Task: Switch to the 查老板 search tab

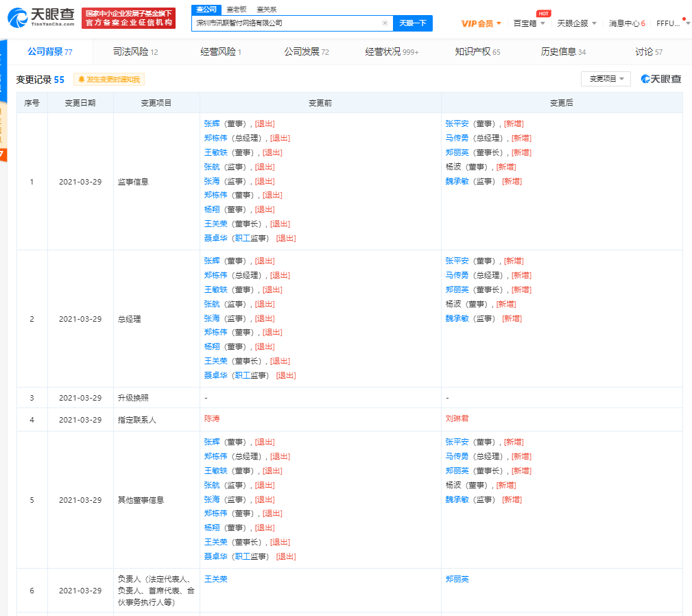Action: [x=236, y=10]
